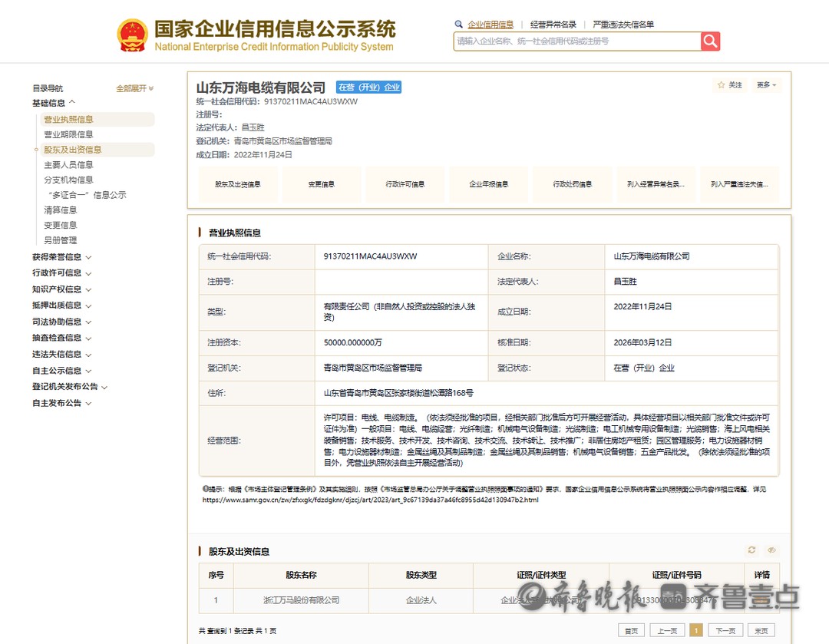Expand 获得荣誉信息 in sidebar
Viewport: 829px width, 644px height.
62,257
